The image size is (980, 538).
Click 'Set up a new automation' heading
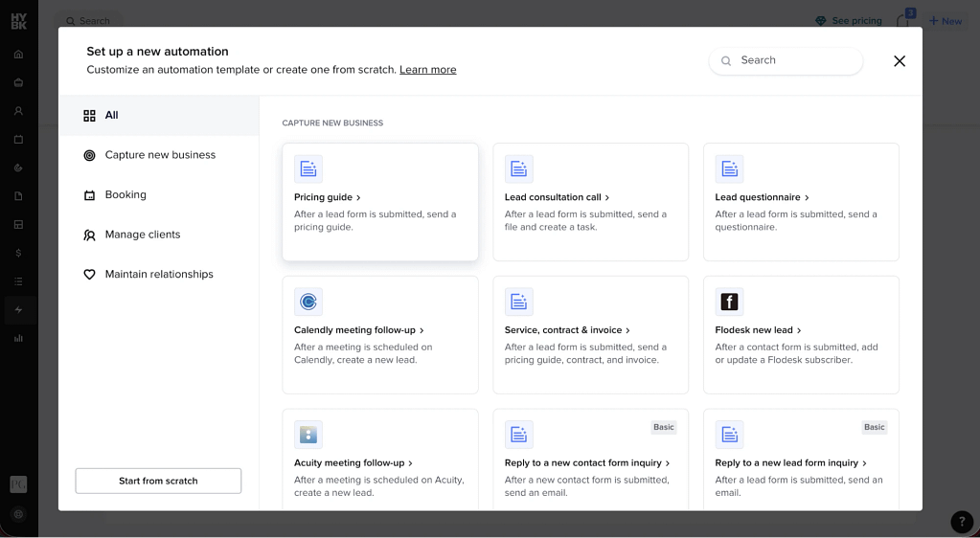(x=157, y=52)
